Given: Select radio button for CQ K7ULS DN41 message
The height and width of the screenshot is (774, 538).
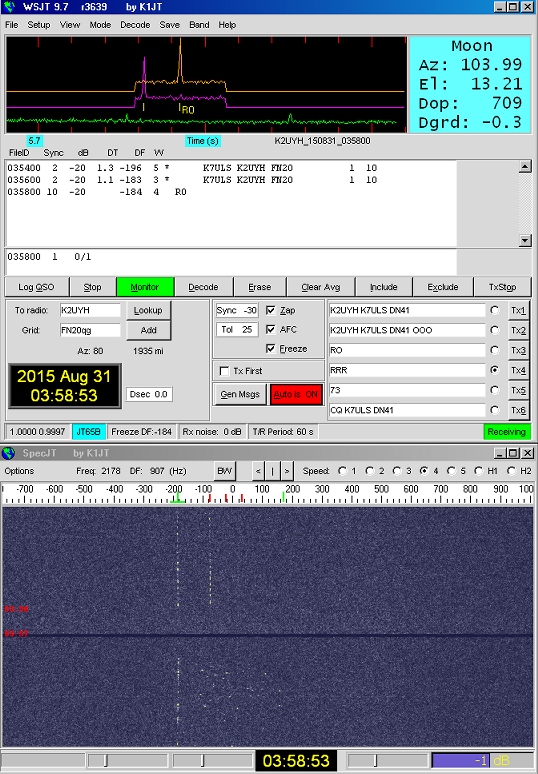Looking at the screenshot, I should click(494, 410).
